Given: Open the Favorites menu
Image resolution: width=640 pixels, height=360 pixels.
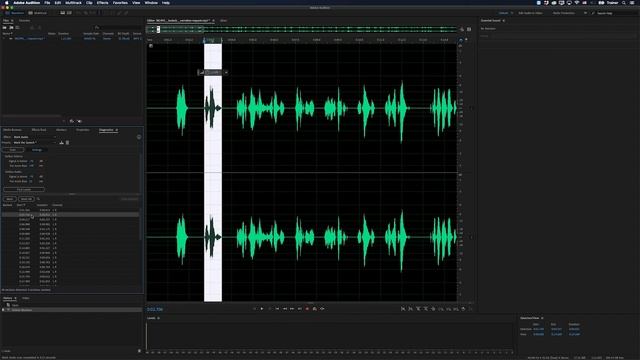Looking at the screenshot, I should pos(120,2).
